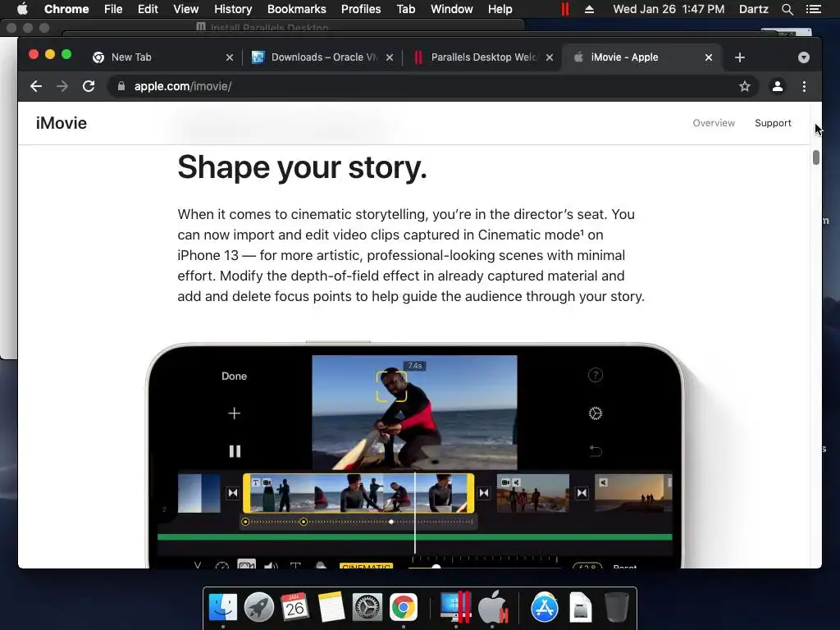Click the iMovie page title link
Viewport: 840px width, 630px height.
[61, 123]
